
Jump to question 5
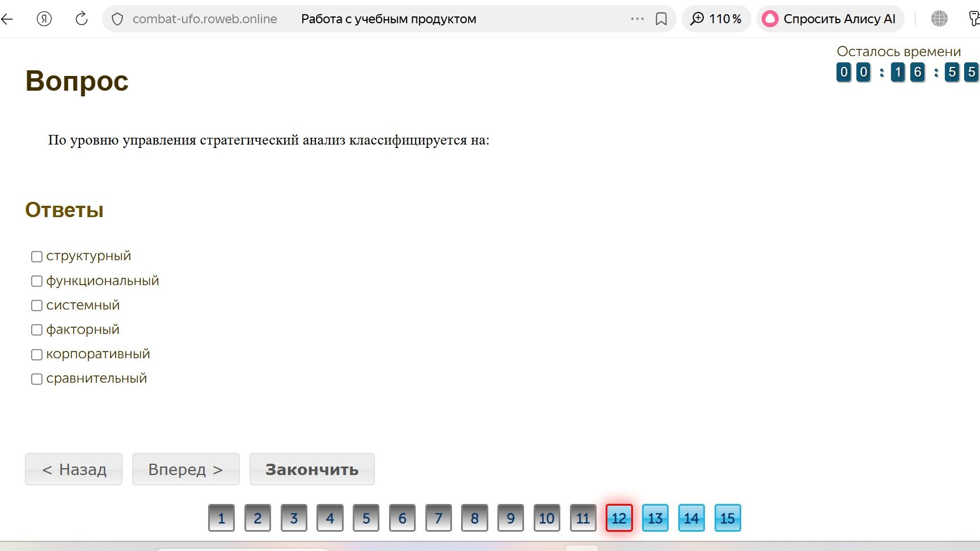tap(366, 518)
